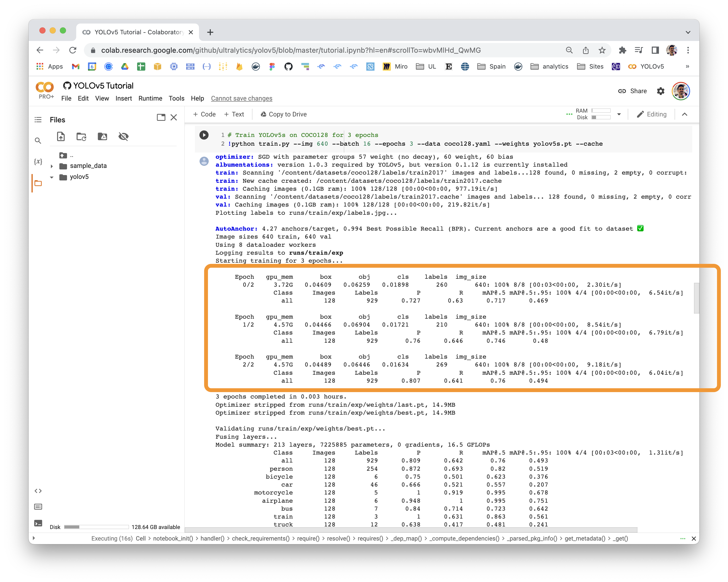Open the terminal icon in the left sidebar
Image resolution: width=728 pixels, height=582 pixels.
38,523
